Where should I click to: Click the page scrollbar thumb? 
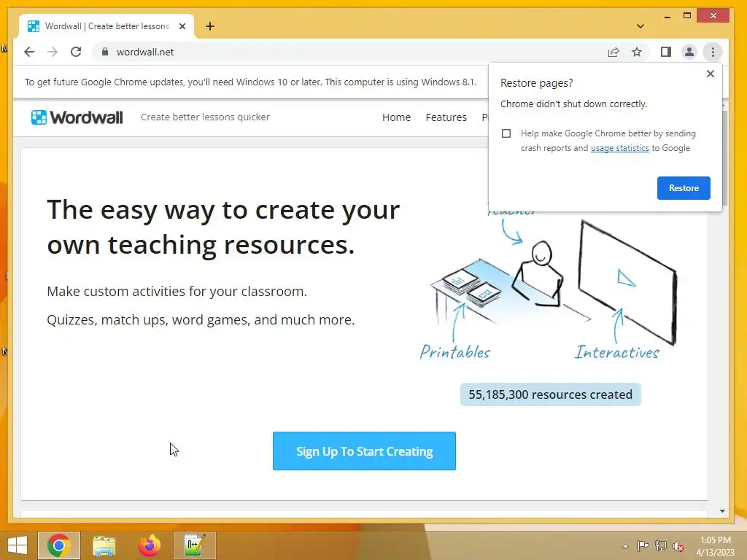coord(724,157)
